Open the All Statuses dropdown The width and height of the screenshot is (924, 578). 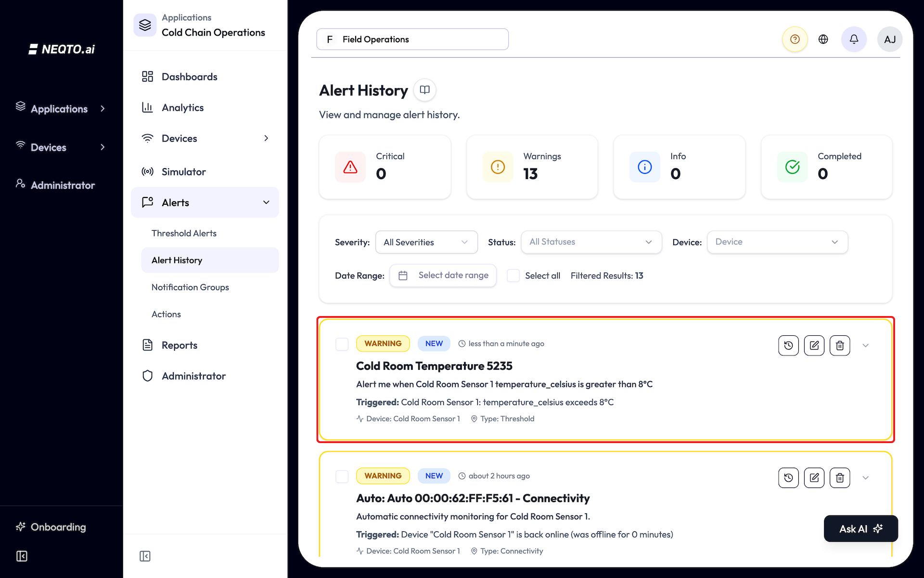591,242
